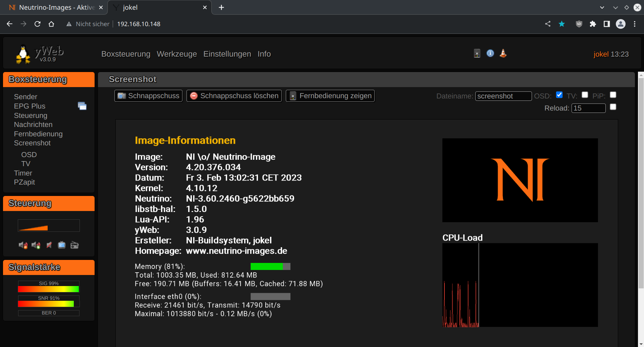Screen dimensions: 644x347
Task: Enable the Reload checkbox
Action: click(613, 107)
